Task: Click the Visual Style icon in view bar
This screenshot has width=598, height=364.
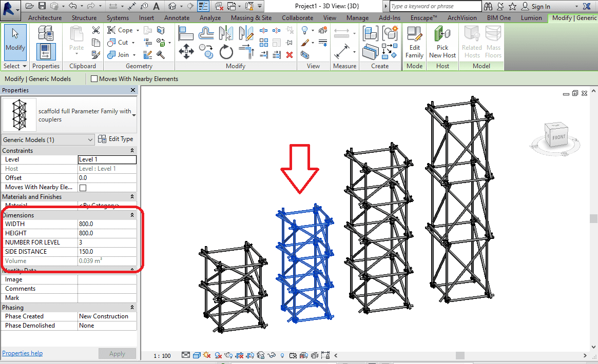Action: tap(197, 355)
